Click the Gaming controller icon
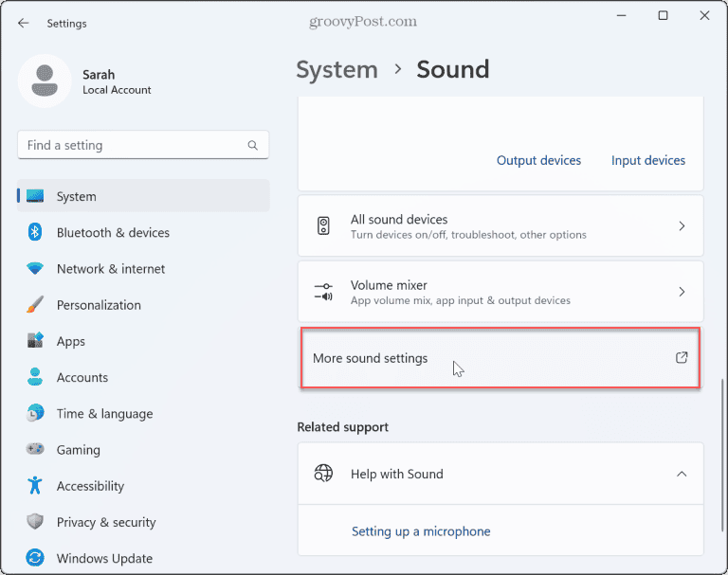Screen dimensions: 728x575 coord(35,450)
